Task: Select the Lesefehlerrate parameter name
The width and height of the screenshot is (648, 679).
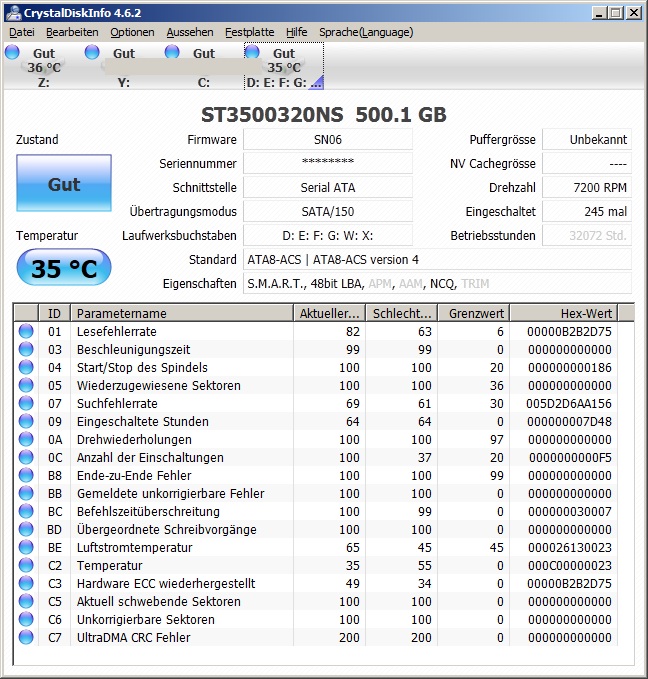Action: tap(117, 331)
